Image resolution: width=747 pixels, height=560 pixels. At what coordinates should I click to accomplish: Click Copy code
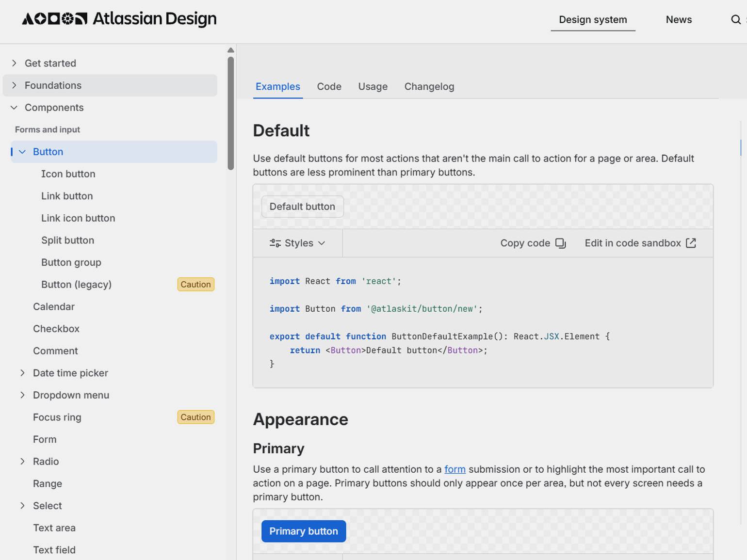tap(533, 243)
